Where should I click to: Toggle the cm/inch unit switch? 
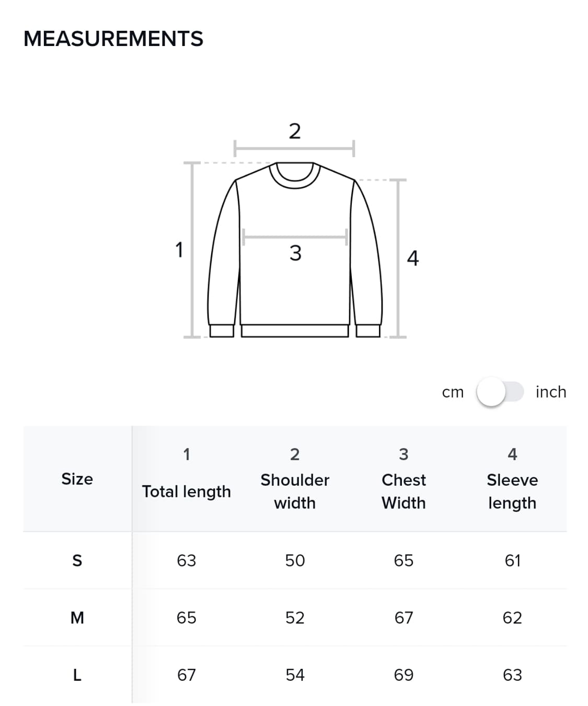(500, 392)
